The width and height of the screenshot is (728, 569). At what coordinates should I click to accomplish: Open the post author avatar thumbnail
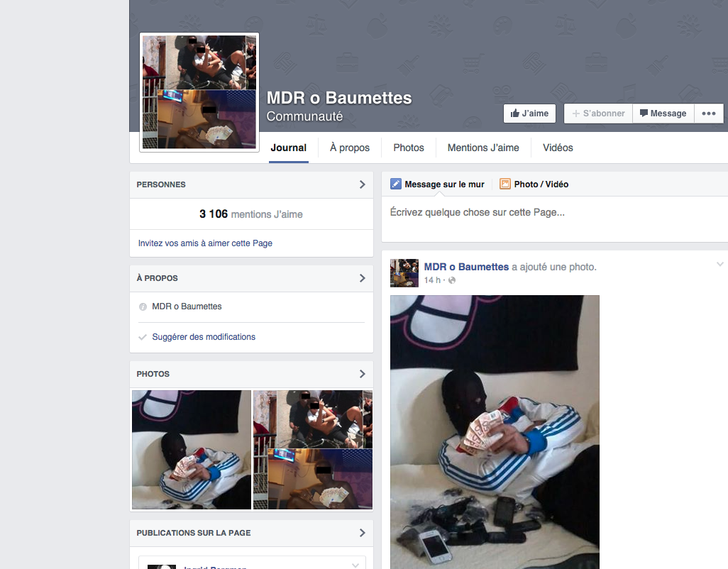coord(404,273)
